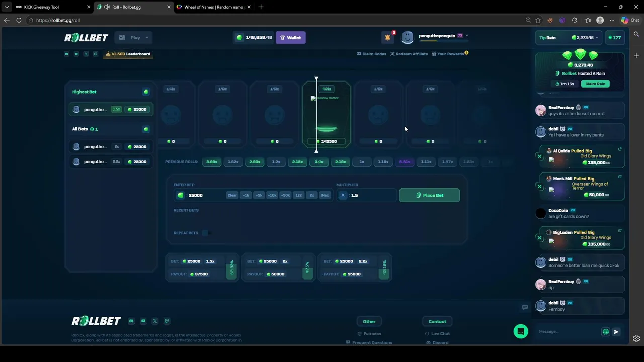The image size is (644, 362).
Task: Switch to Wheel of Names tab
Action: pyautogui.click(x=213, y=7)
